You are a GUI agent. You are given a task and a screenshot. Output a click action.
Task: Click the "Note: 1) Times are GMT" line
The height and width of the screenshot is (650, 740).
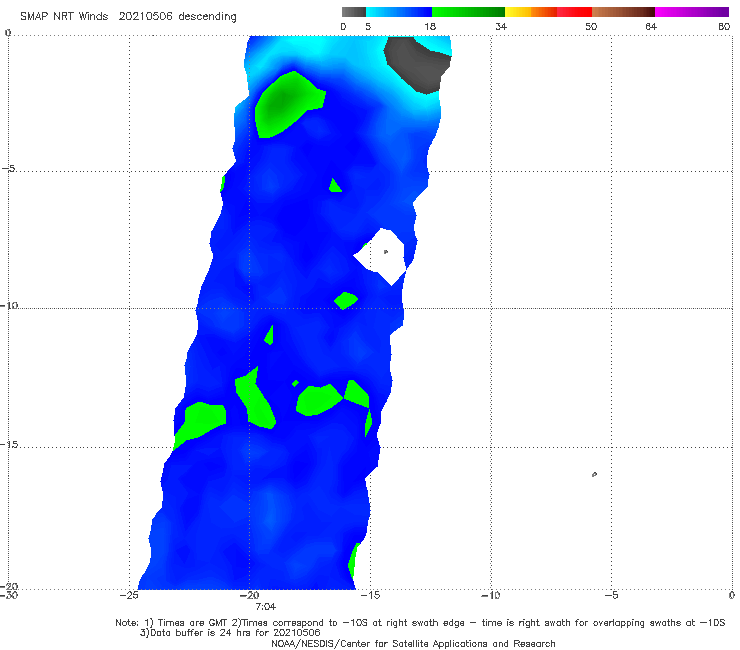click(x=420, y=623)
